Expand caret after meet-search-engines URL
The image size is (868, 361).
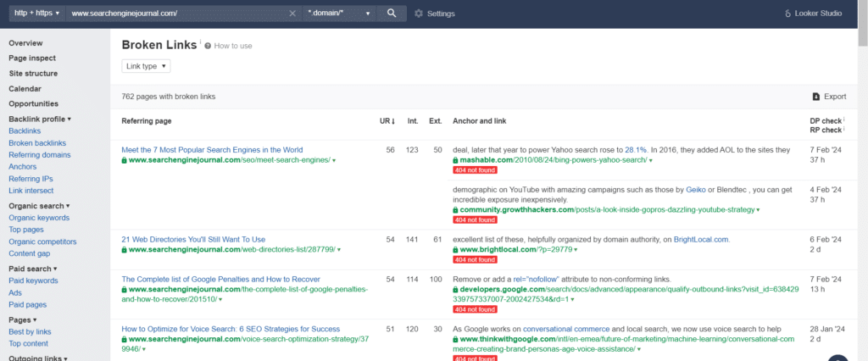pos(334,160)
